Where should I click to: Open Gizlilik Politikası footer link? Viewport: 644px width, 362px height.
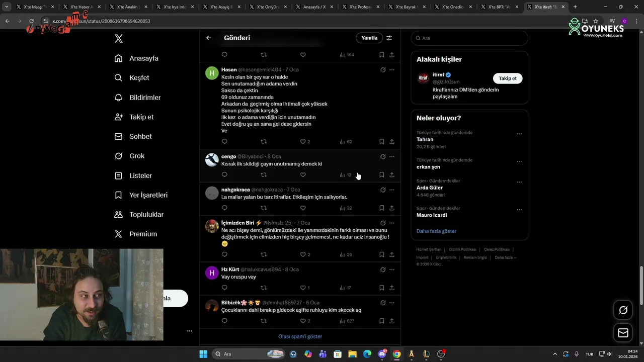pos(462,249)
